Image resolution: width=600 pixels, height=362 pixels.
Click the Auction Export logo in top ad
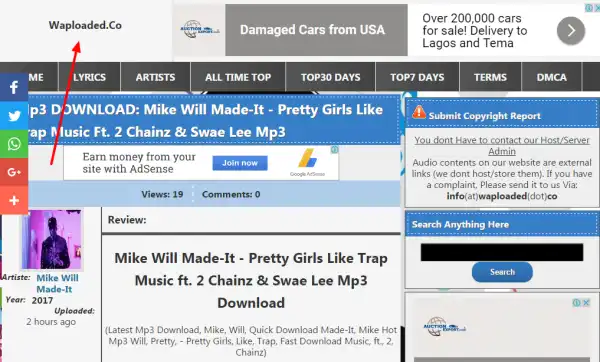click(200, 29)
